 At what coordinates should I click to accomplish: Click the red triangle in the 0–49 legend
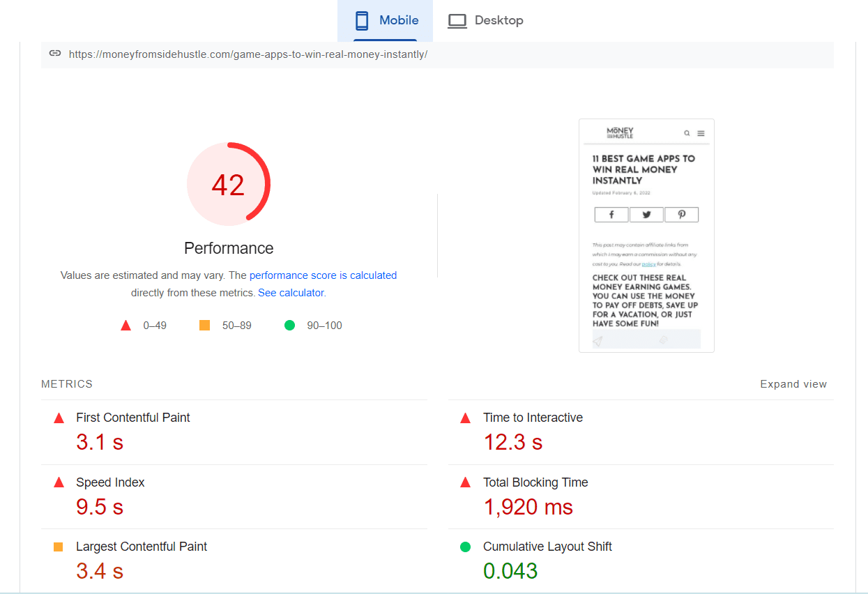pos(125,325)
